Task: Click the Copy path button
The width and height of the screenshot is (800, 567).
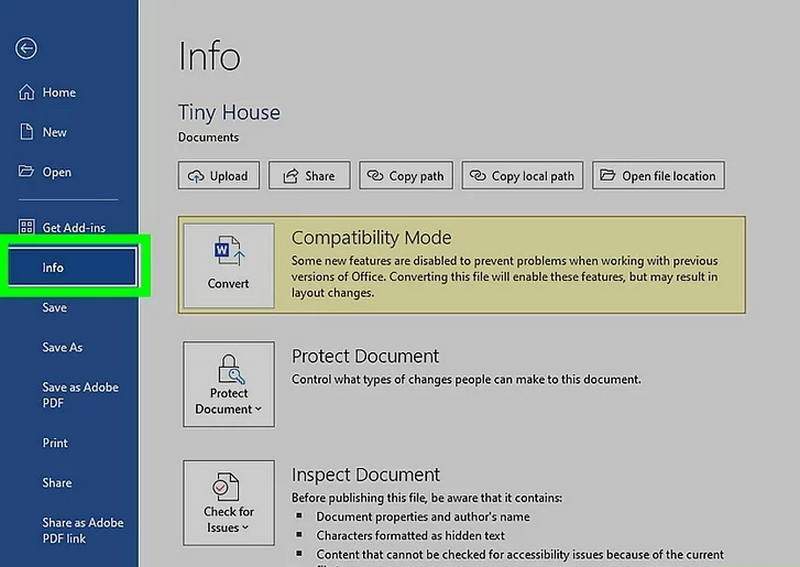Action: click(x=406, y=176)
